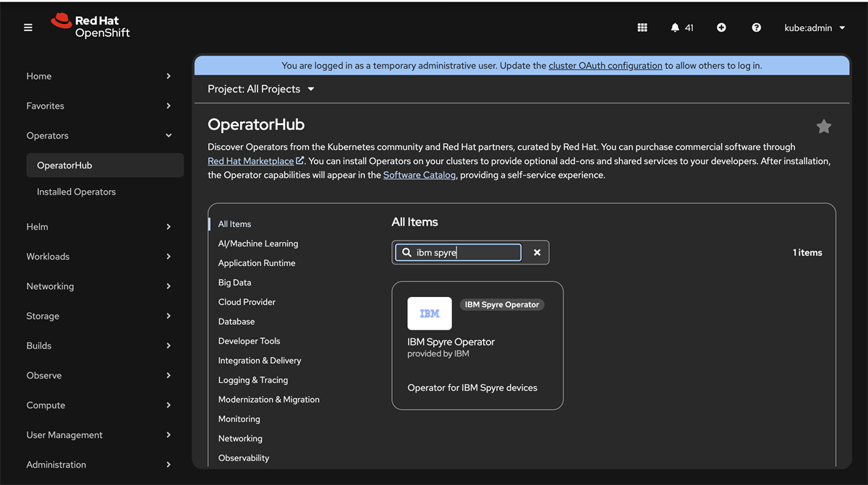This screenshot has height=485, width=868.
Task: Filter by Database category
Action: pyautogui.click(x=237, y=322)
